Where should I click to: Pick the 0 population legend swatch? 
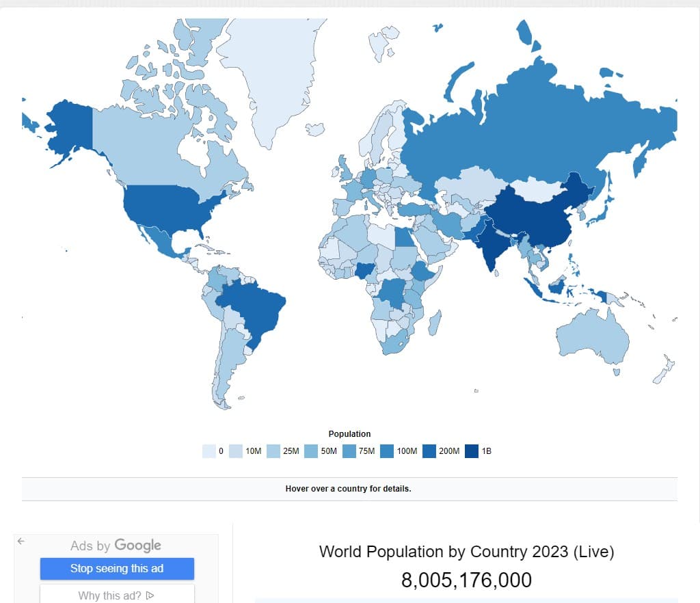click(x=209, y=451)
